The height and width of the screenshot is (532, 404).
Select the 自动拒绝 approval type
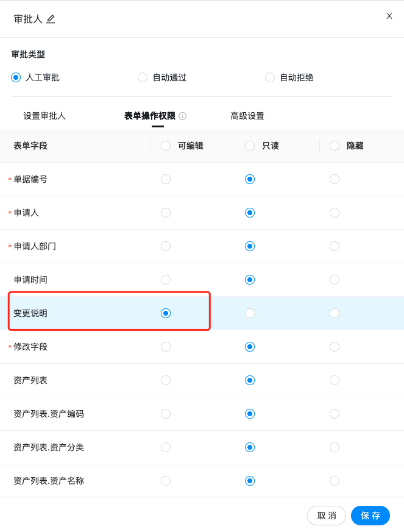(270, 77)
